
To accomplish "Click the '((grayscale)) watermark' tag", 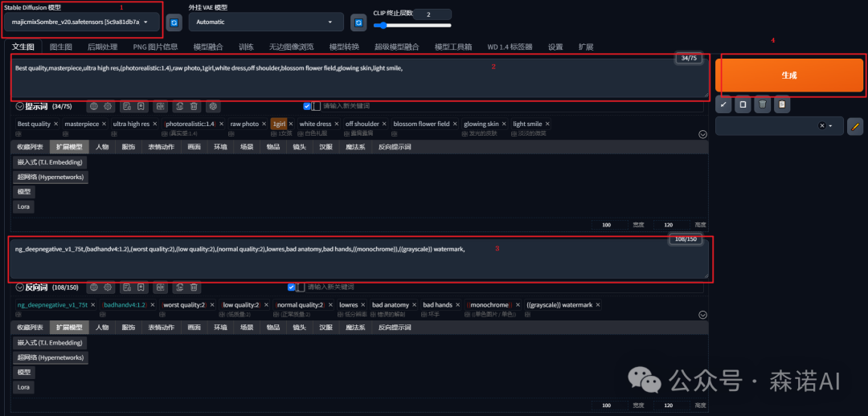I will (x=559, y=305).
